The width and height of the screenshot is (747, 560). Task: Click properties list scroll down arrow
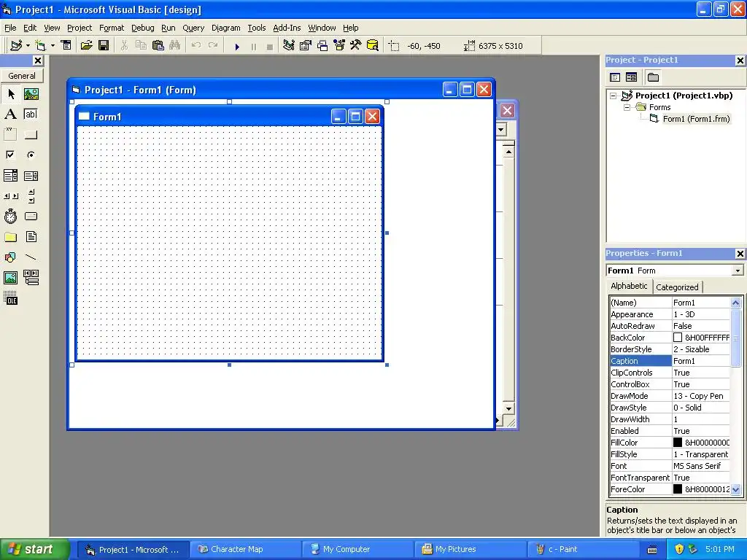click(x=735, y=489)
